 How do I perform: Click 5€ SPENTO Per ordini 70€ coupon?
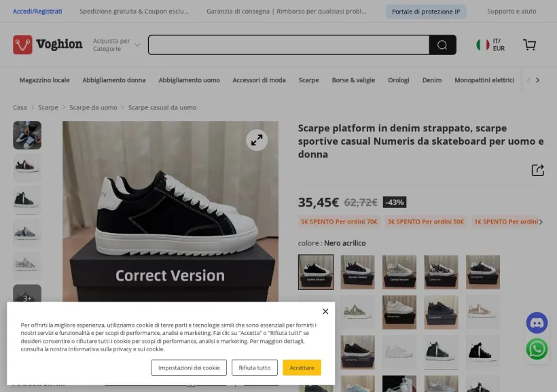[x=339, y=221]
